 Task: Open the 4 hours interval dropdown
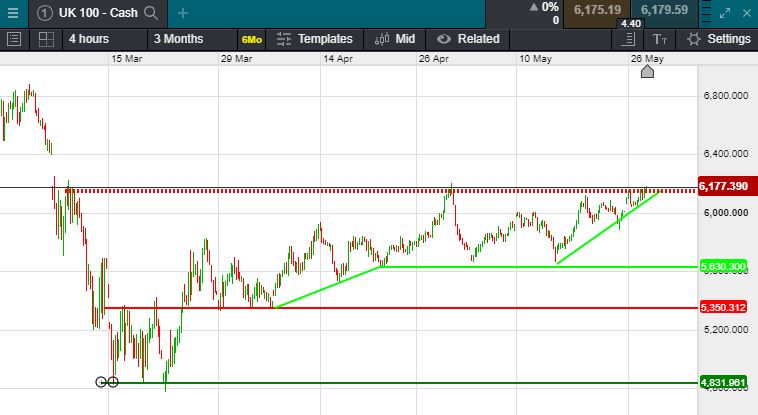point(104,39)
